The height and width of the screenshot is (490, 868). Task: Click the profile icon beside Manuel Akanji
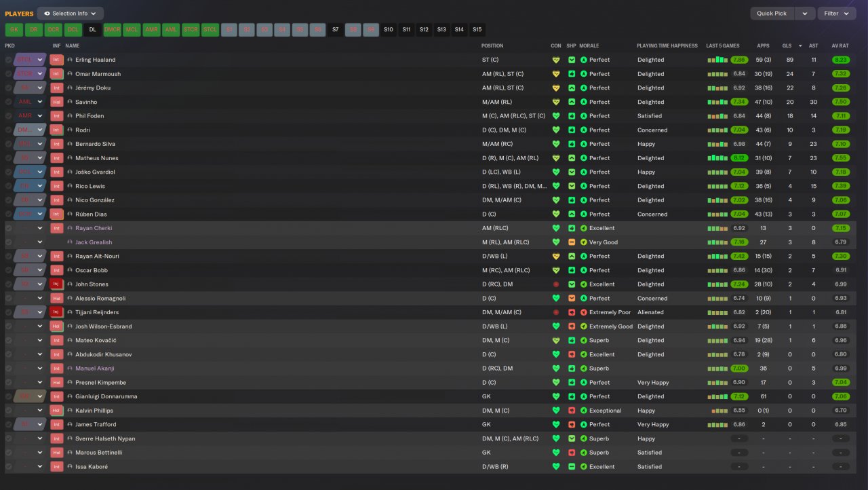[70, 369]
